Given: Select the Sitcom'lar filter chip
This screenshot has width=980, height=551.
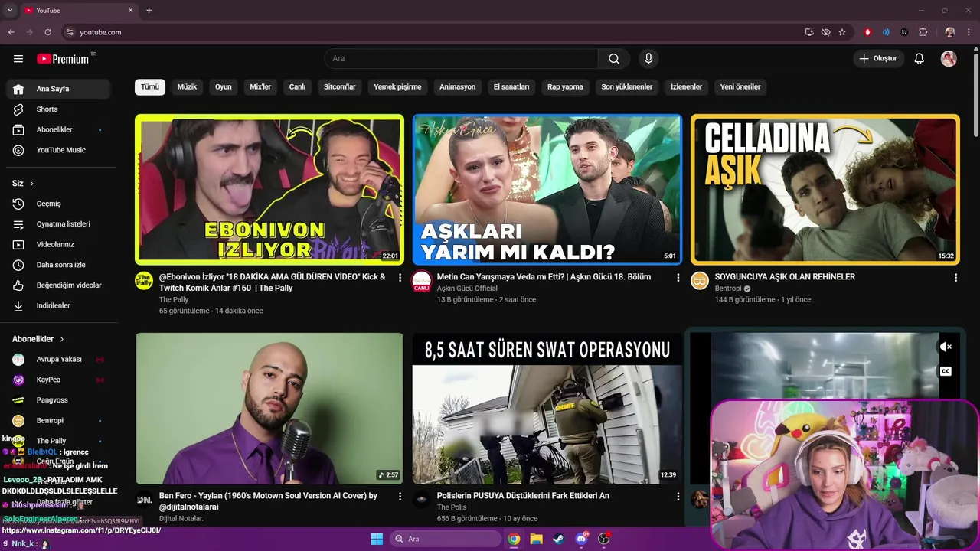Looking at the screenshot, I should (x=340, y=87).
